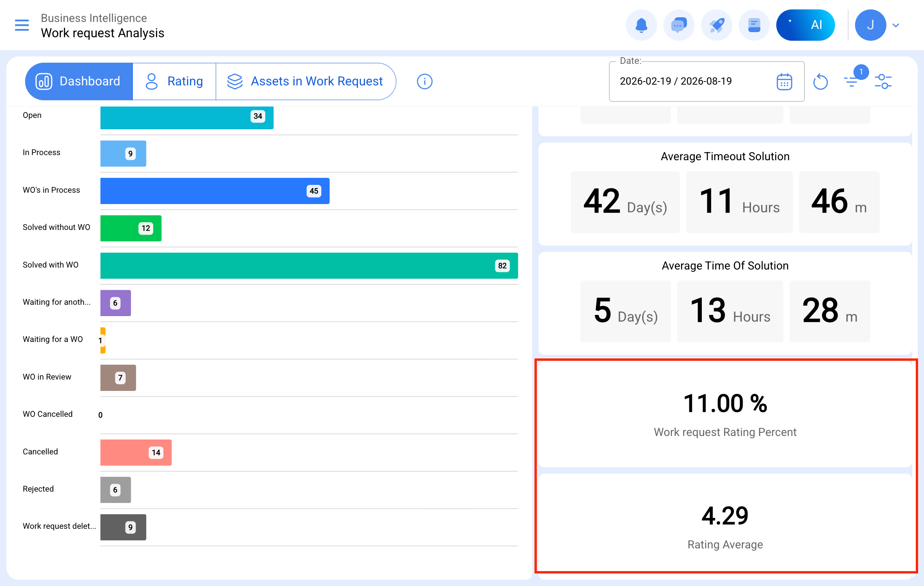Open the Assets in Work Request tab
The height and width of the screenshot is (586, 924).
coord(306,81)
